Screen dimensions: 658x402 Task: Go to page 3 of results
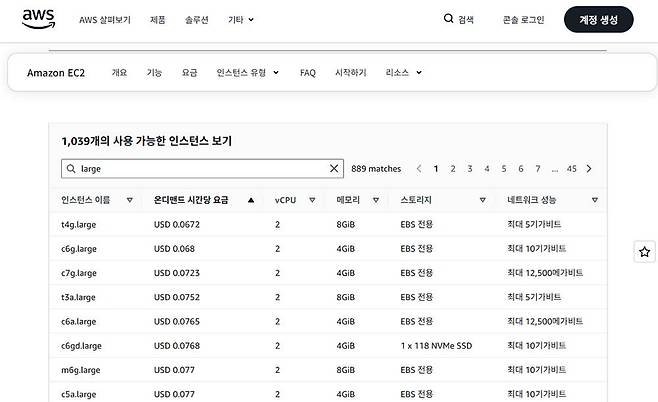pos(470,169)
